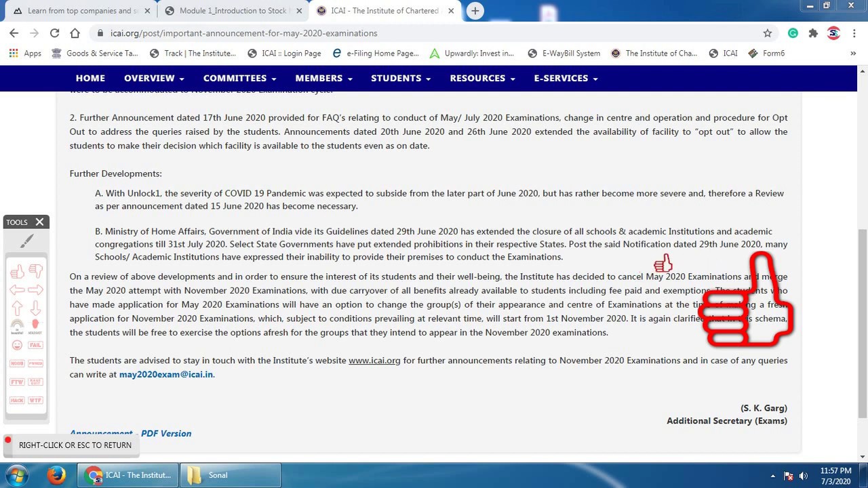The width and height of the screenshot is (868, 488).
Task: Open the Extensions puzzle menu
Action: (813, 33)
